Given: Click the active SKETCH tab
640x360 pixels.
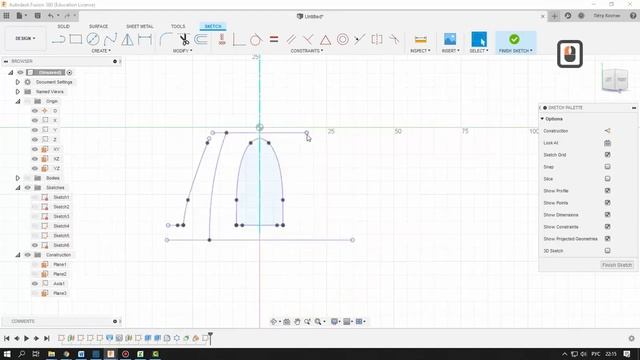Looking at the screenshot, I should [213, 26].
